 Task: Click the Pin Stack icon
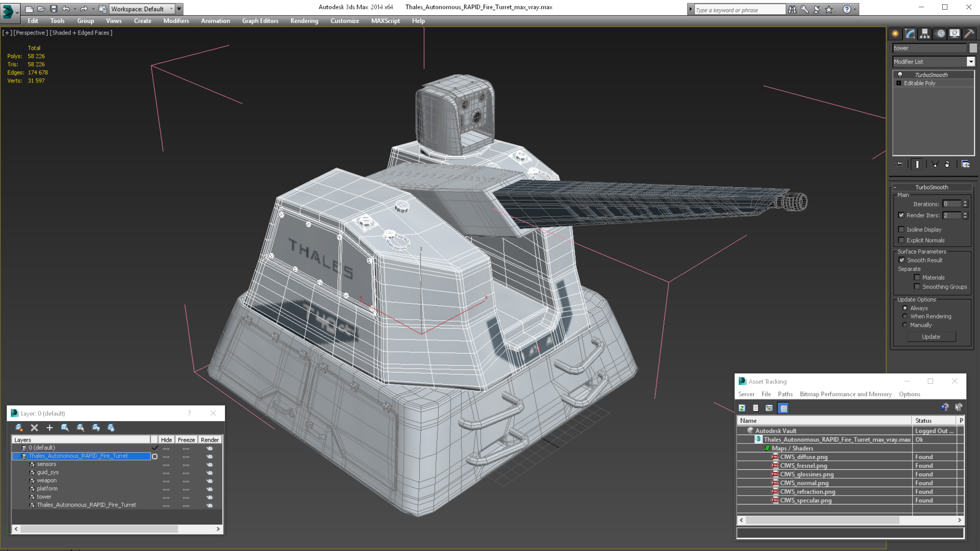point(899,164)
